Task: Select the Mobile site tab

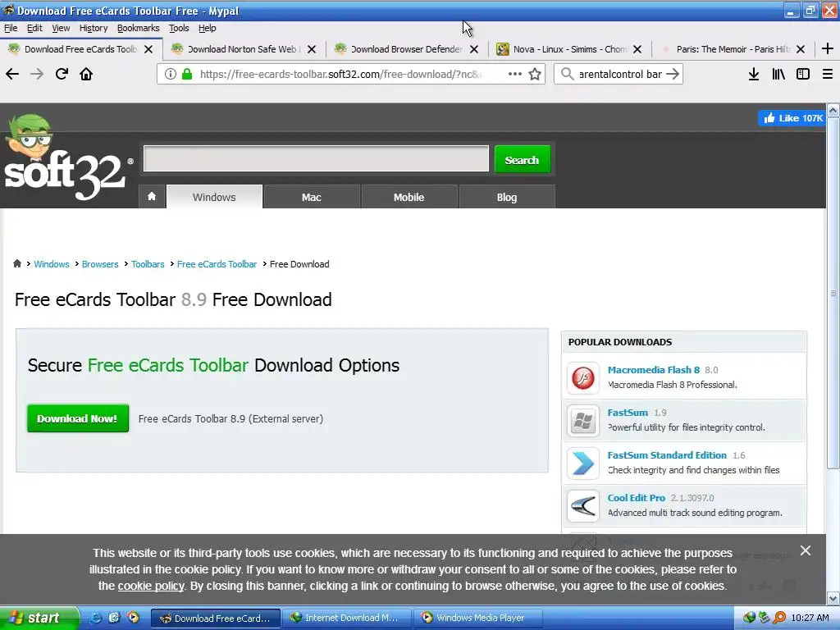Action: pos(409,197)
